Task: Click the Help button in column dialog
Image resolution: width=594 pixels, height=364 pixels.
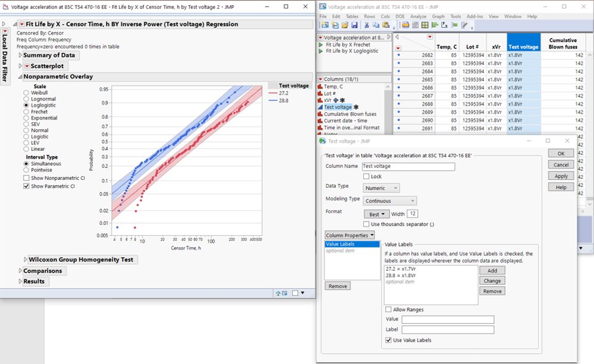Action: coord(561,187)
